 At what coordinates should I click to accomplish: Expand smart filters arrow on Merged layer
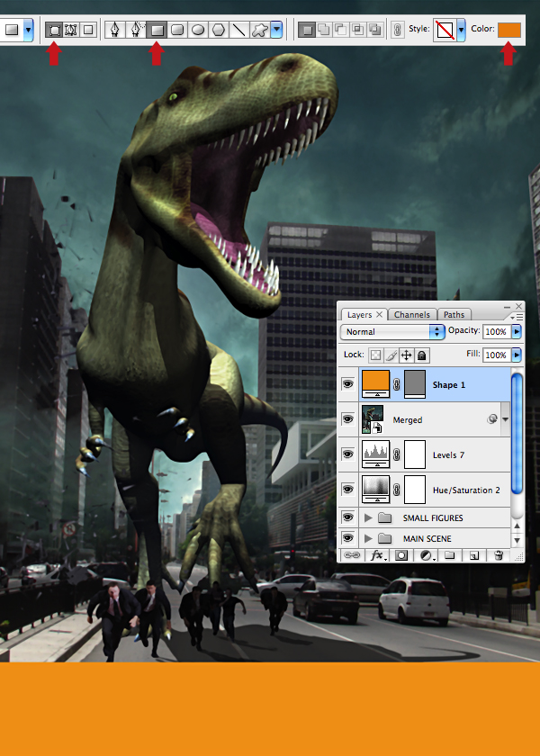[505, 419]
